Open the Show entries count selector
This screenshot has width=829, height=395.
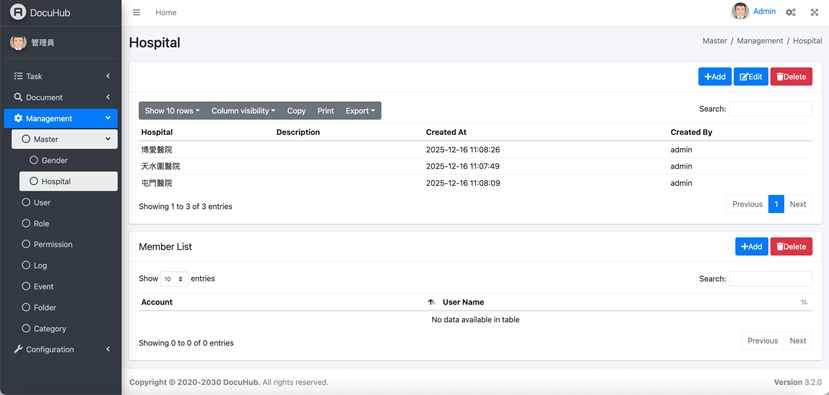click(174, 279)
